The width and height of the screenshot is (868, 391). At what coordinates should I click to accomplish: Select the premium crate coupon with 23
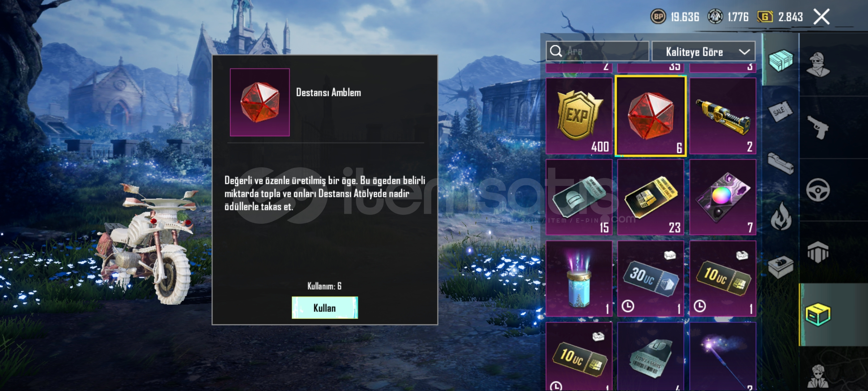coord(651,197)
